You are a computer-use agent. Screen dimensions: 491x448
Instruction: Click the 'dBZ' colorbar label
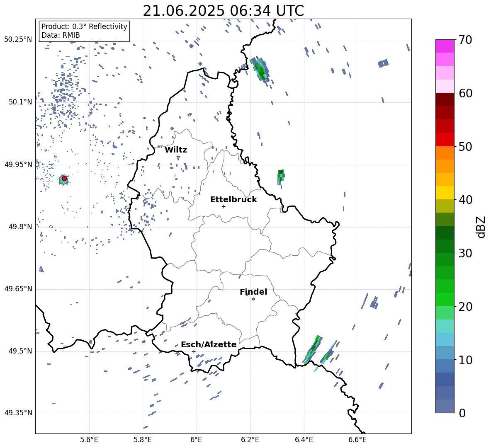[x=481, y=227]
